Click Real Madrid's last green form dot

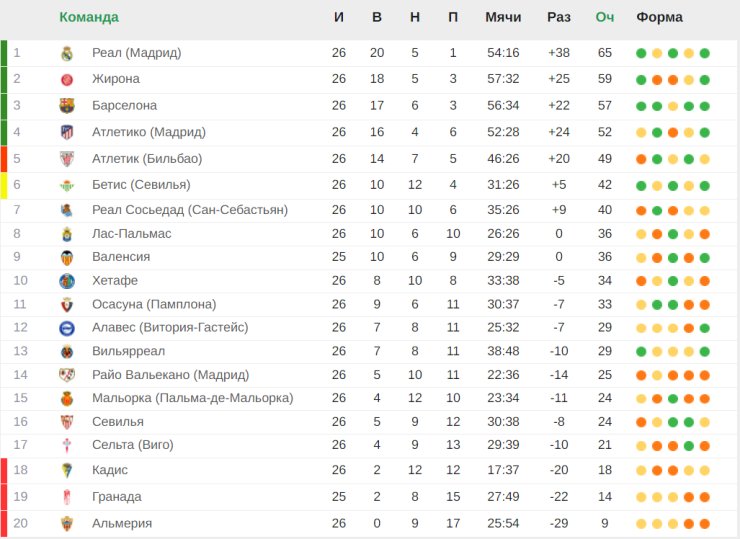pyautogui.click(x=705, y=53)
